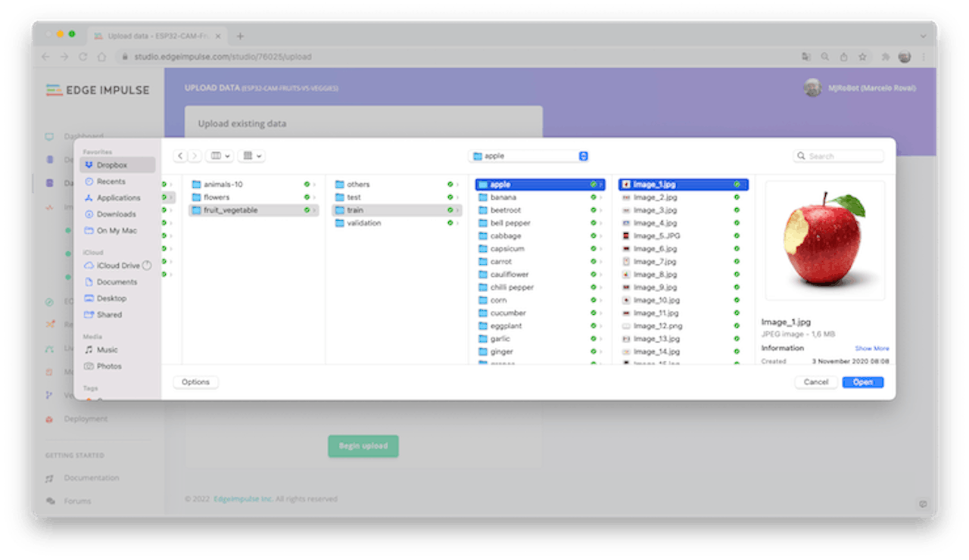Go forward with the right chevron

tap(195, 156)
